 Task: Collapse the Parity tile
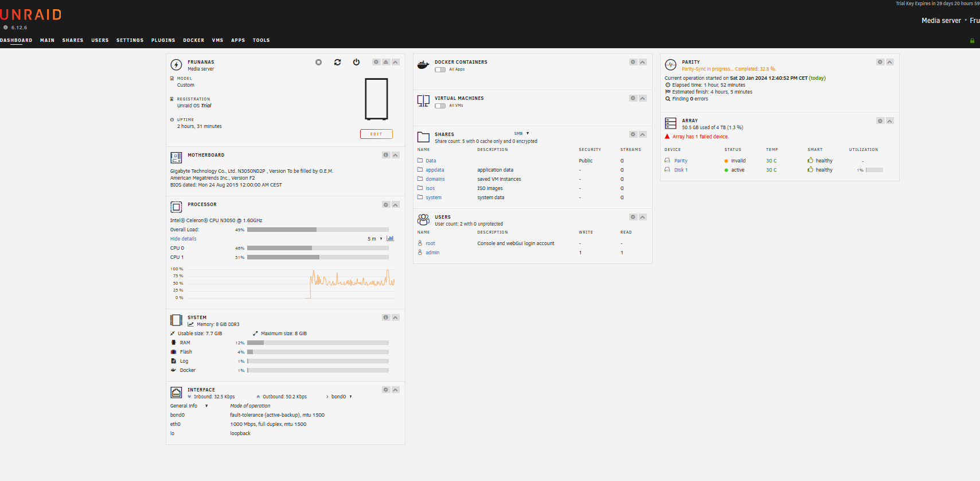click(x=890, y=62)
